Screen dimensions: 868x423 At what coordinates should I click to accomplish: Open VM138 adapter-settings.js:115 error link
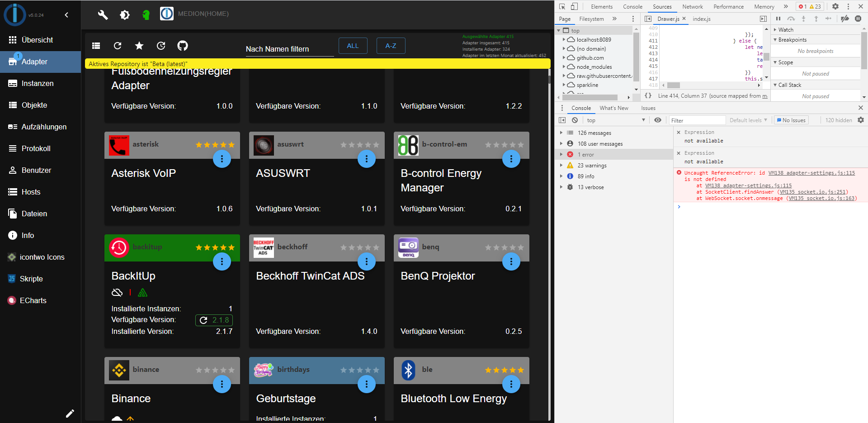[x=811, y=173]
